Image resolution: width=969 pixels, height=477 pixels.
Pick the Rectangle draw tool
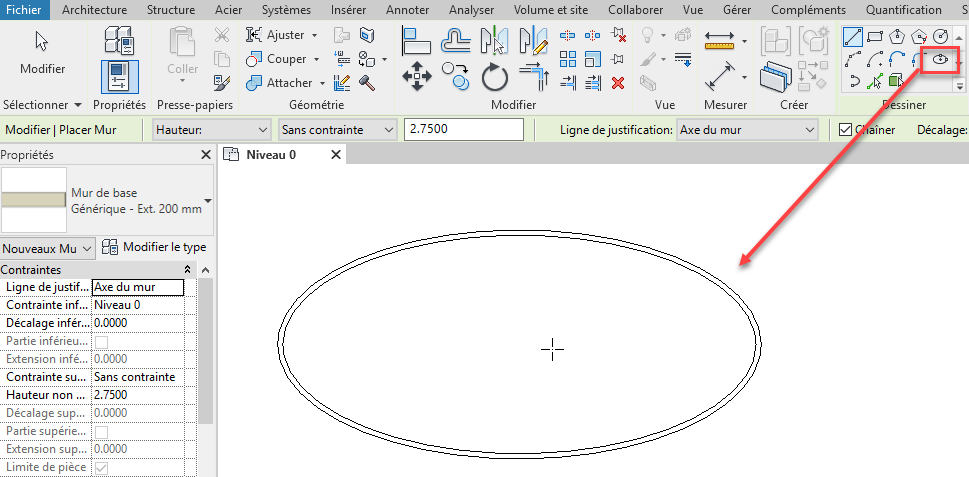click(877, 38)
